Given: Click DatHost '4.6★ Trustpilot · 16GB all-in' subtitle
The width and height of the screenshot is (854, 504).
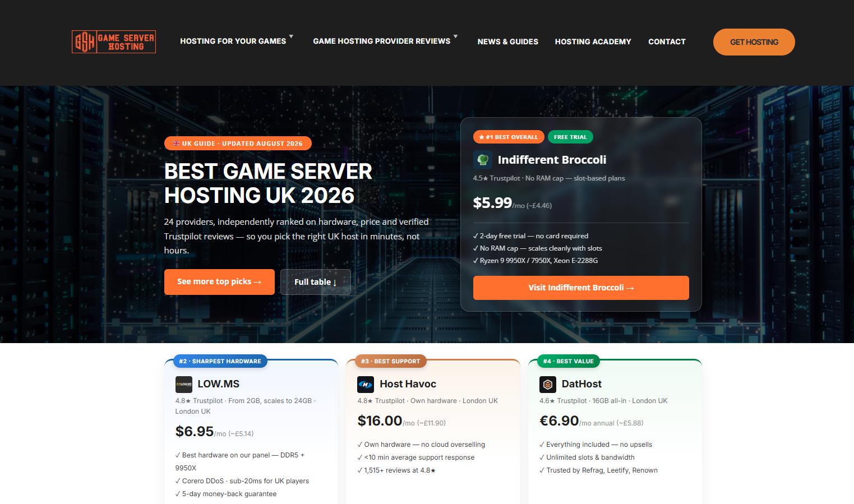Looking at the screenshot, I should [603, 401].
